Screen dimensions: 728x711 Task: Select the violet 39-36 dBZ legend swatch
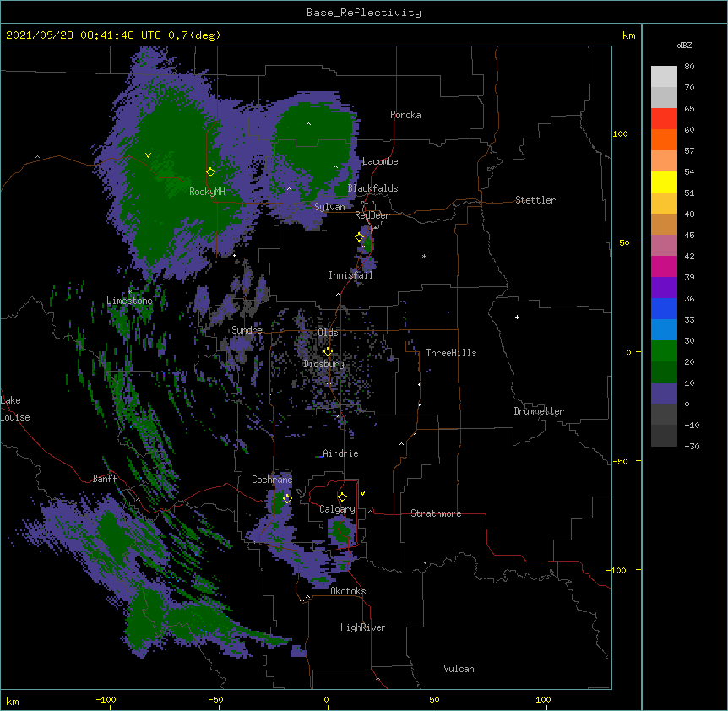pyautogui.click(x=664, y=288)
